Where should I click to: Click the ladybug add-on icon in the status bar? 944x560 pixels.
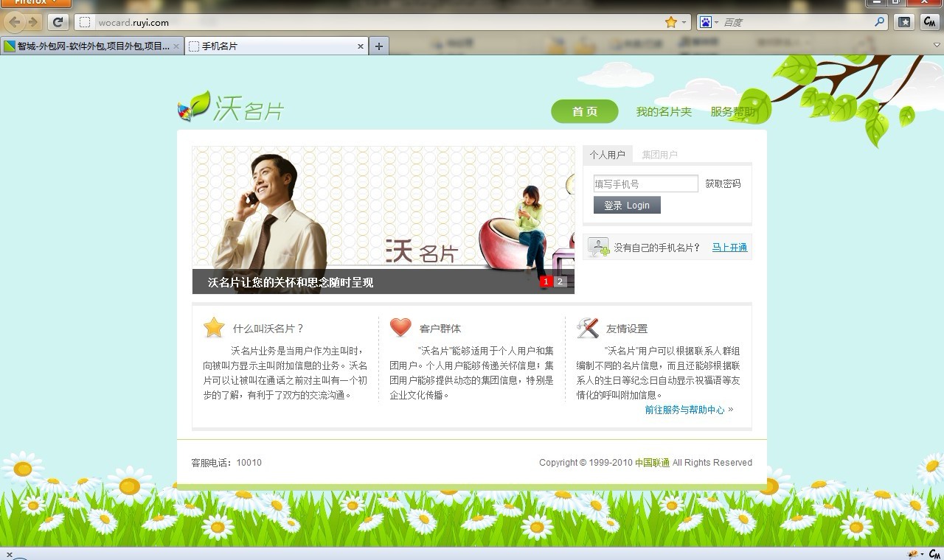point(913,554)
